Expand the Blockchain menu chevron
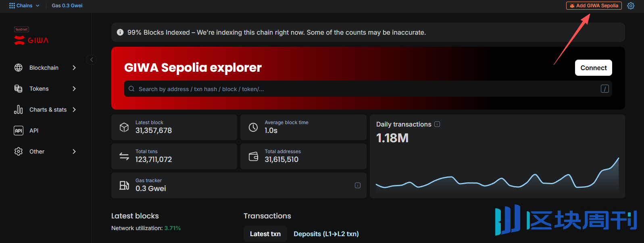The image size is (644, 243). tap(74, 68)
